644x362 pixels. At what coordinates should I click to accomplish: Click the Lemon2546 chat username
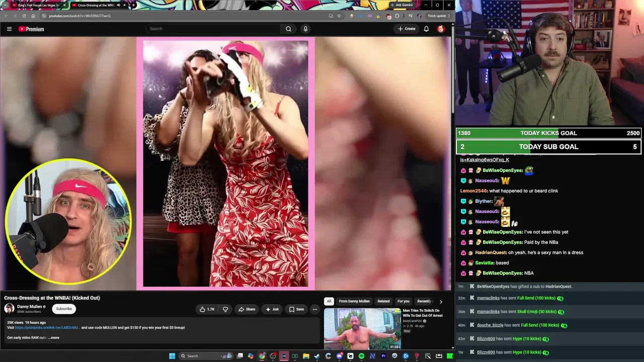pyautogui.click(x=473, y=191)
